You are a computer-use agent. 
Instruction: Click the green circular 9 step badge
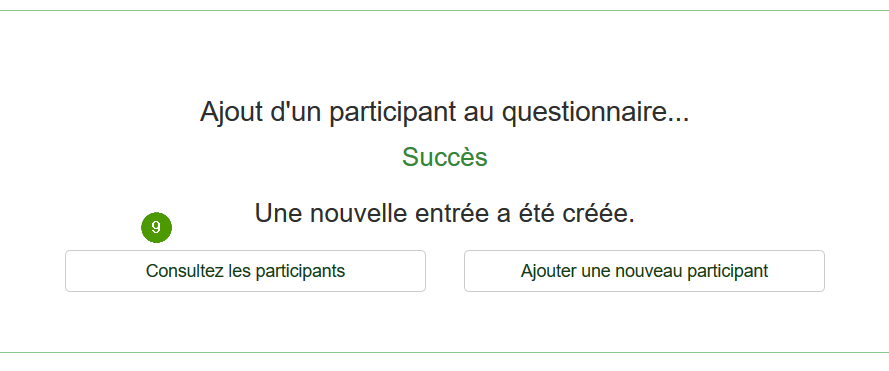pos(156,227)
